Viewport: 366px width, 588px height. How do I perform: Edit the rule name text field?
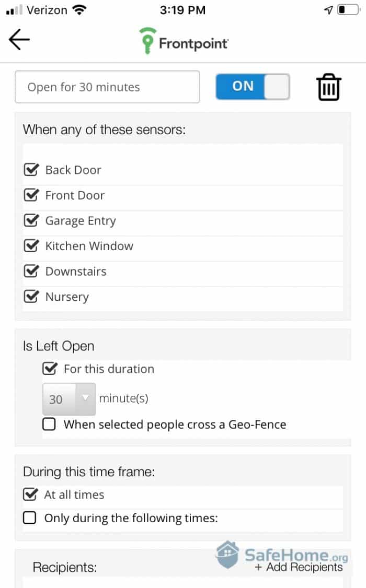click(107, 87)
